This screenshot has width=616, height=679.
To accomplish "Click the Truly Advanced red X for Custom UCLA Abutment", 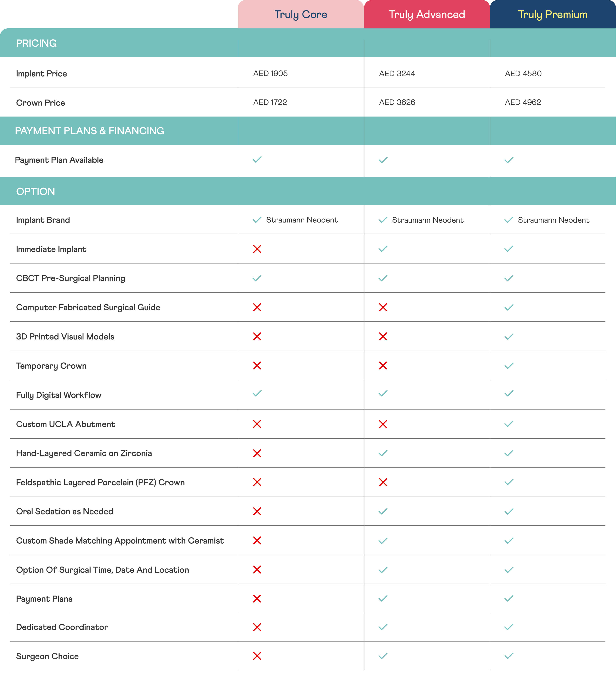I will [x=383, y=424].
